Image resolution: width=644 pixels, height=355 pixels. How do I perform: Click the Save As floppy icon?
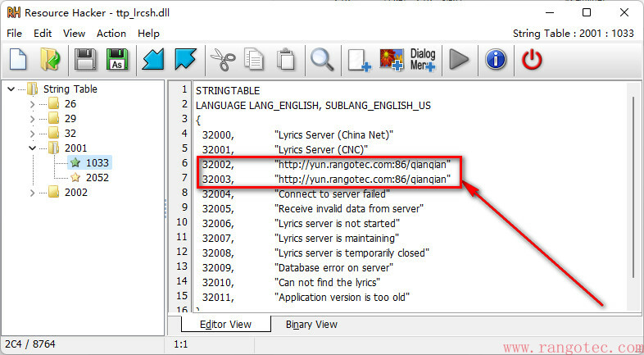coord(117,60)
